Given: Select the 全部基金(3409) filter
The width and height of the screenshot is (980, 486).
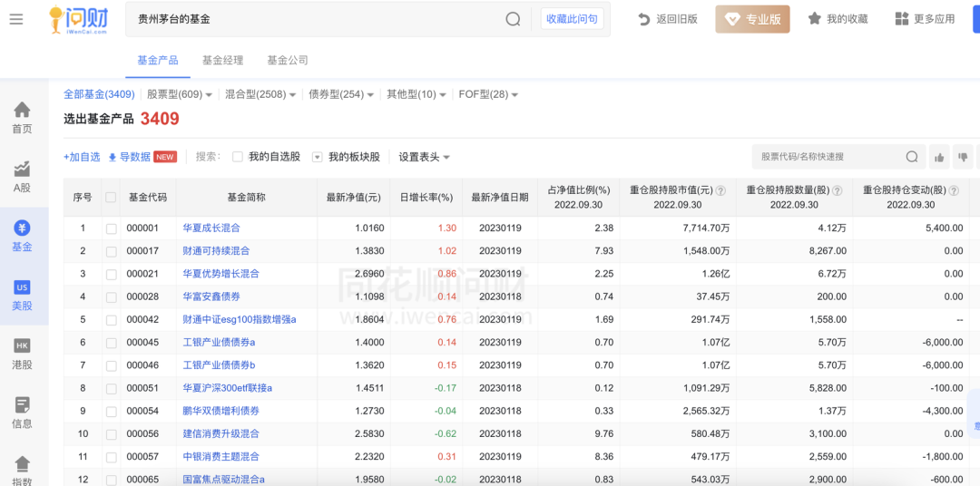Looking at the screenshot, I should coord(100,94).
